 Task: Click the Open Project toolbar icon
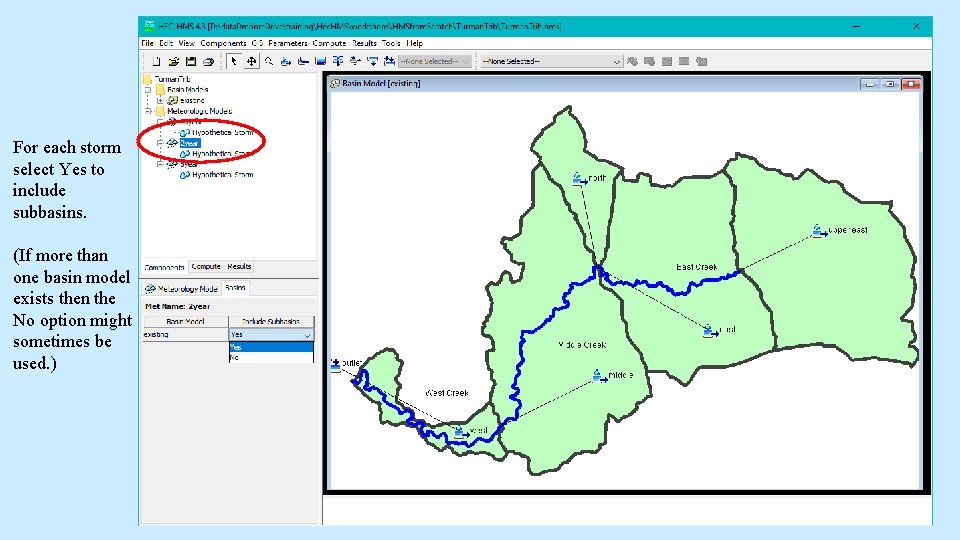[x=174, y=61]
